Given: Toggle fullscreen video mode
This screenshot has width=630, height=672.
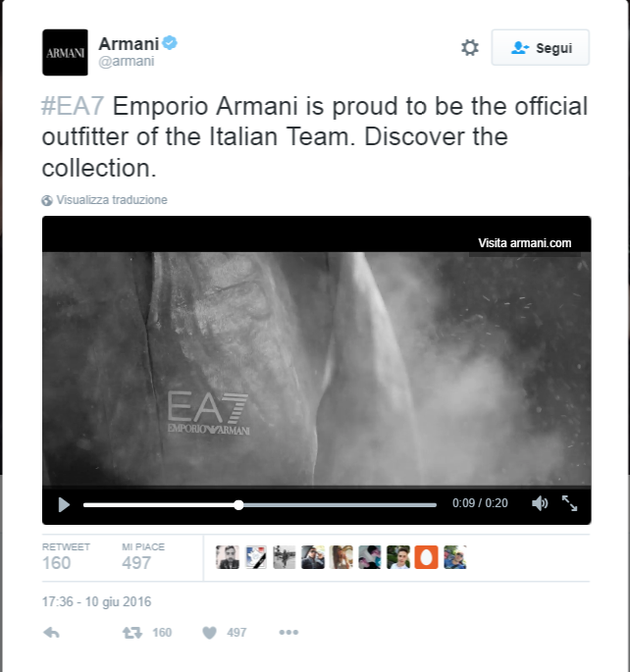Looking at the screenshot, I should click(569, 503).
